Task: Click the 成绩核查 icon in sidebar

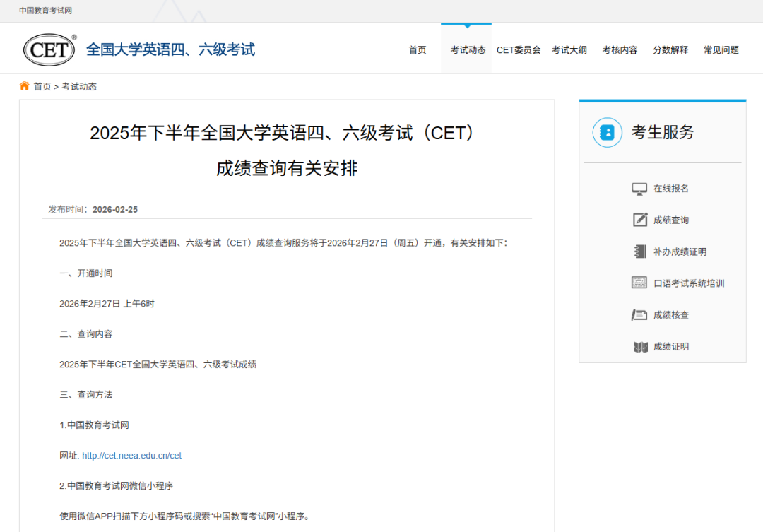Action: pos(639,315)
